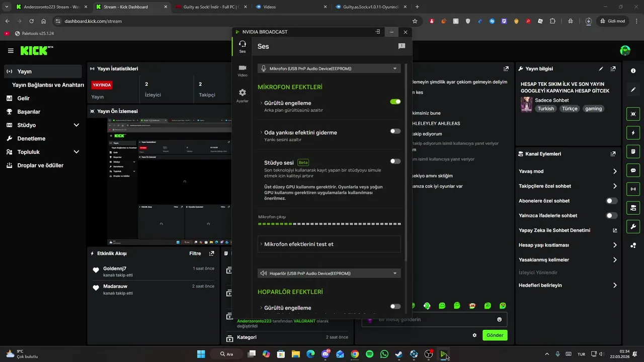Open chat settings gear icon
The height and width of the screenshot is (362, 644).
474,335
